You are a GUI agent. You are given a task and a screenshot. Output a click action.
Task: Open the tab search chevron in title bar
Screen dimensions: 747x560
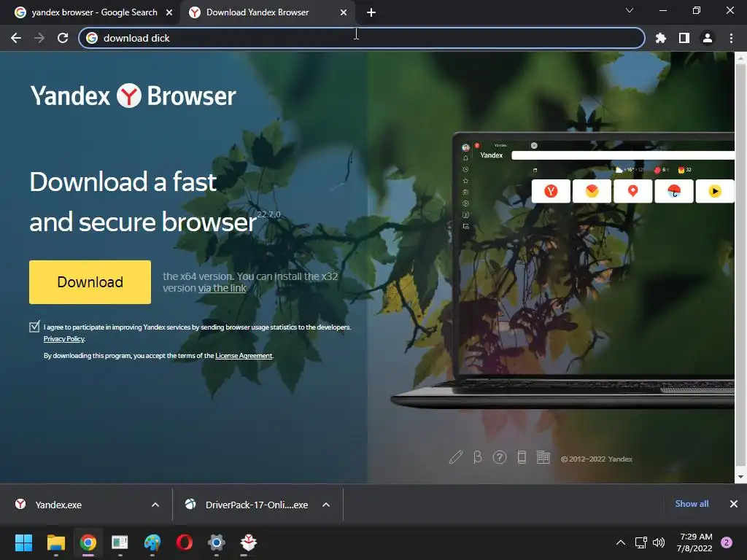(630, 10)
